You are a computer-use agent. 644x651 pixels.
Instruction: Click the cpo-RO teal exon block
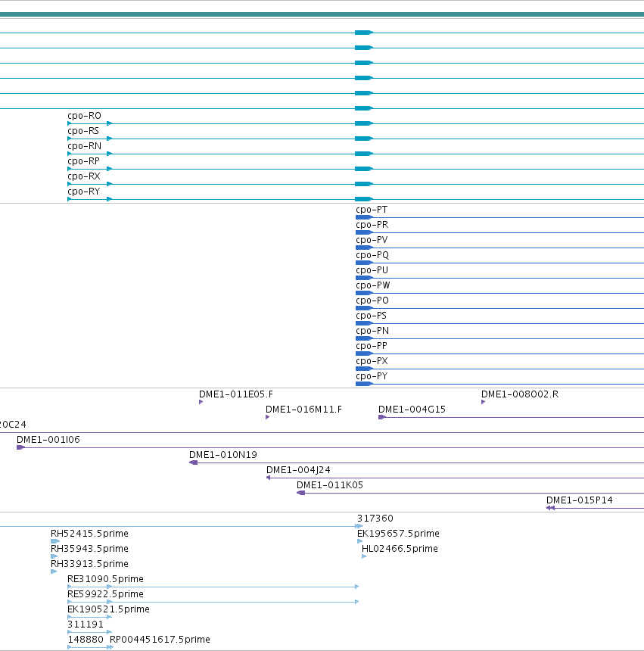click(x=364, y=123)
